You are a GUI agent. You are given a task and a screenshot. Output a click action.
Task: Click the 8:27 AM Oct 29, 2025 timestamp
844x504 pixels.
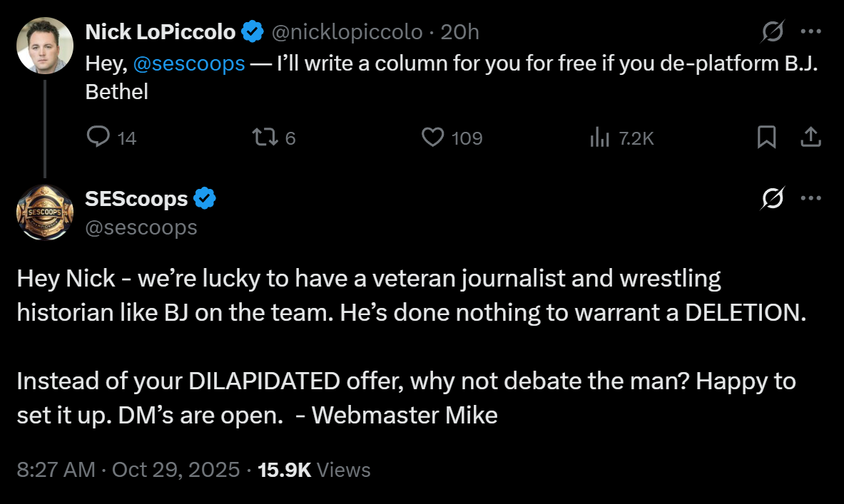128,470
